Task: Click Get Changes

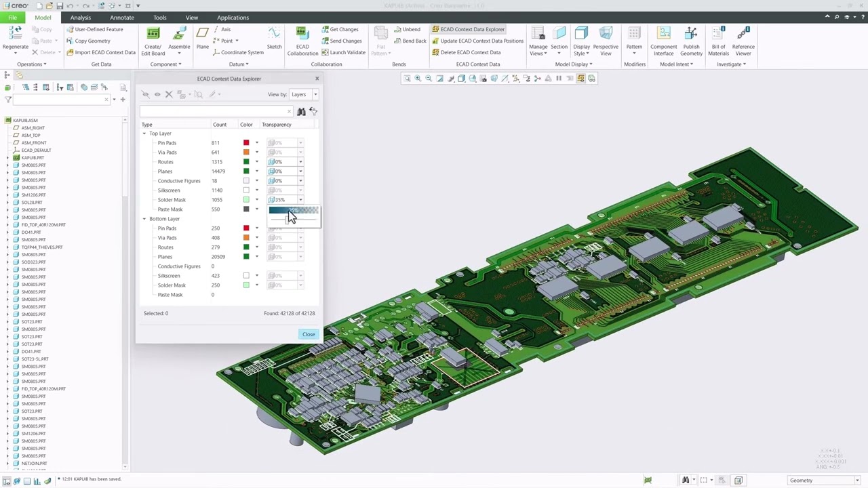Action: pyautogui.click(x=340, y=29)
